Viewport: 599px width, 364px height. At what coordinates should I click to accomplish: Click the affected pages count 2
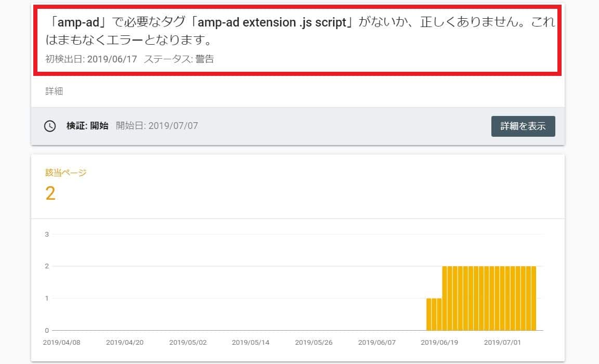coord(50,193)
